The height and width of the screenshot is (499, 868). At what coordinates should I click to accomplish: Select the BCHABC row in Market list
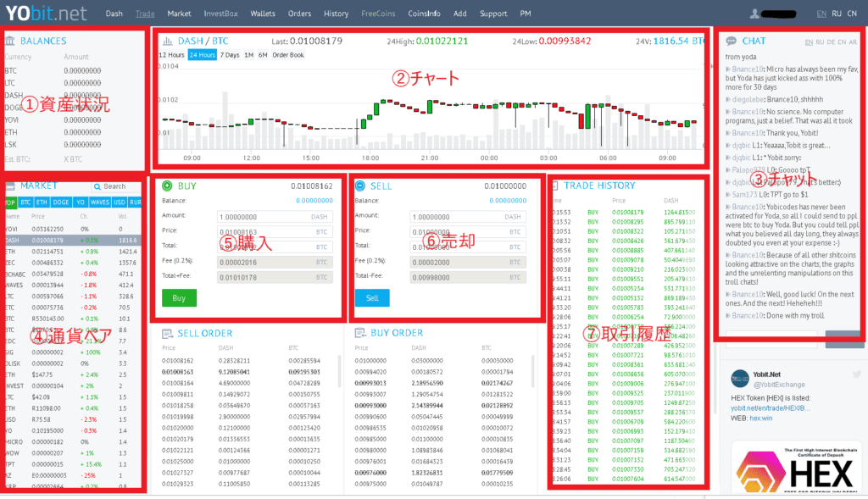point(72,274)
